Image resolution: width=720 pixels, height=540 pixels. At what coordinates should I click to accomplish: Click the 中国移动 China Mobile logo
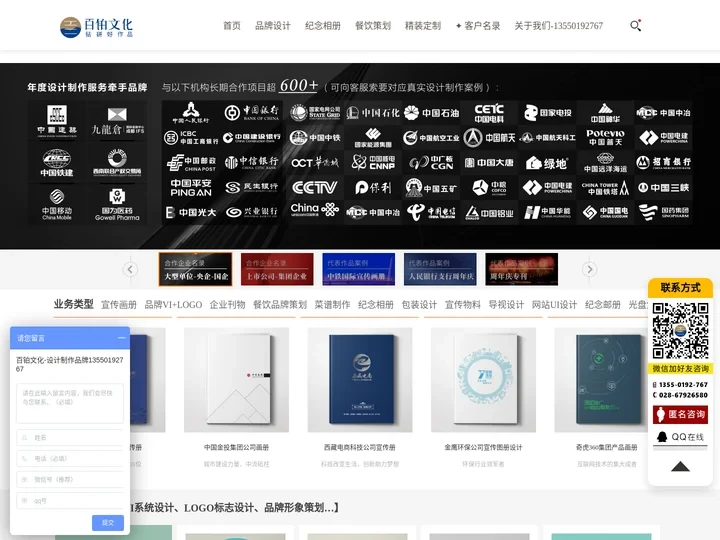click(x=57, y=204)
